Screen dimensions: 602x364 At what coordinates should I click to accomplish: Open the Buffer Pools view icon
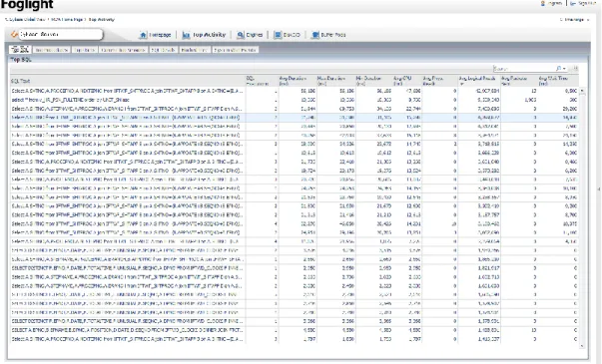click(x=315, y=35)
